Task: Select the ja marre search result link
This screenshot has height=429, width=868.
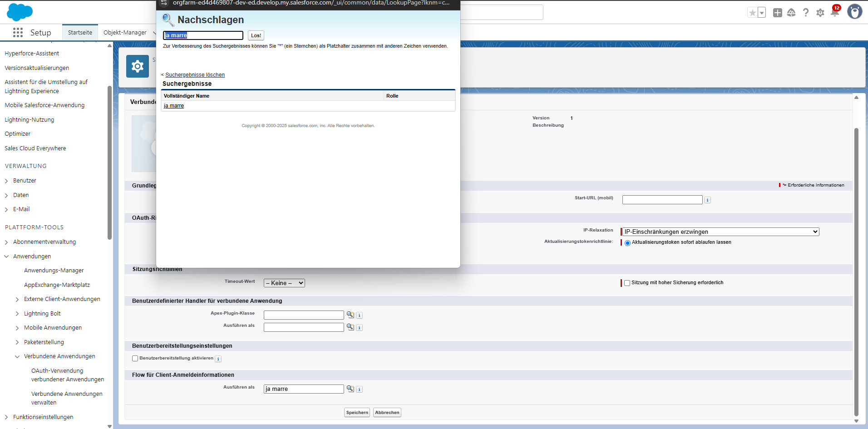Action: 174,106
